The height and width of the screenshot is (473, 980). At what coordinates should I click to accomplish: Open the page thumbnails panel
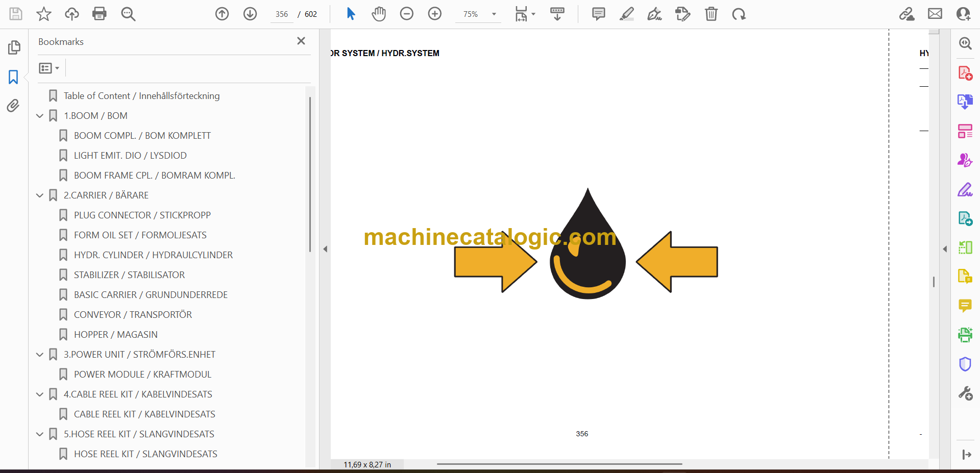pyautogui.click(x=14, y=47)
